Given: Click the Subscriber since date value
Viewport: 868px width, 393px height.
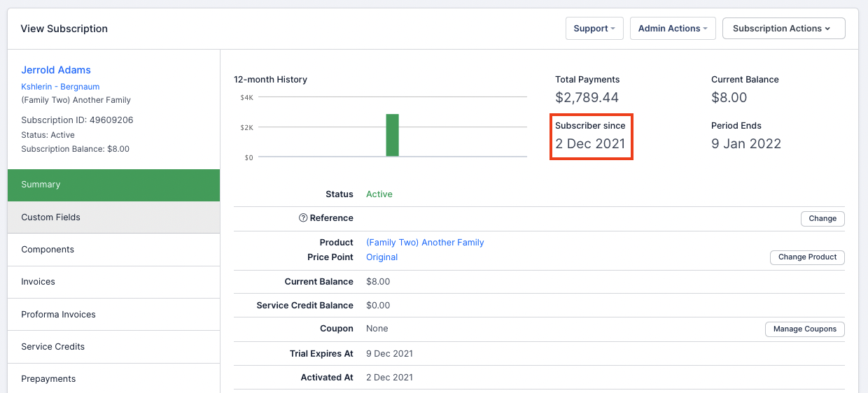Looking at the screenshot, I should pyautogui.click(x=590, y=144).
